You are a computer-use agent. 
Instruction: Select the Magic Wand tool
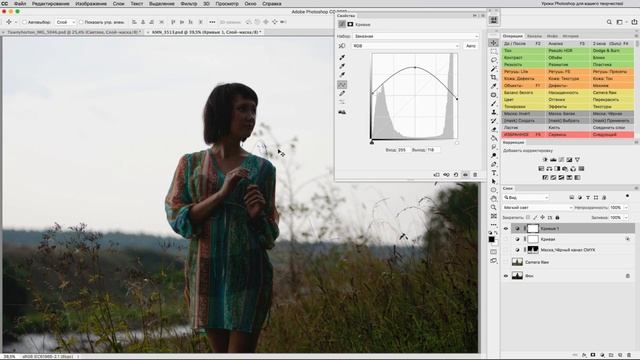tap(493, 69)
